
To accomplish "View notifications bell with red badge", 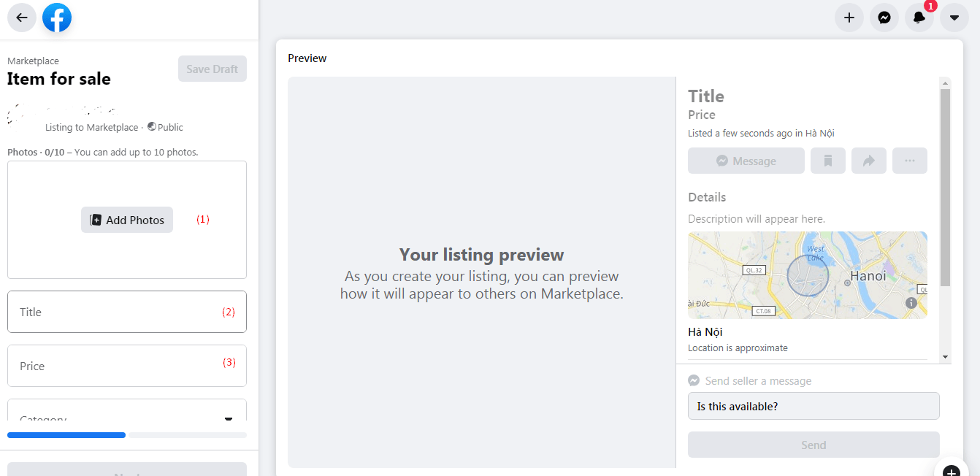I will pyautogui.click(x=919, y=18).
